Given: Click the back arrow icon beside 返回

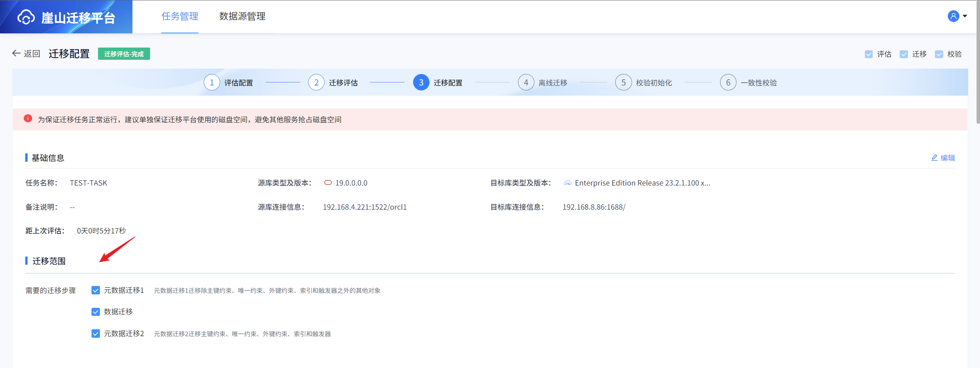Looking at the screenshot, I should click(16, 53).
